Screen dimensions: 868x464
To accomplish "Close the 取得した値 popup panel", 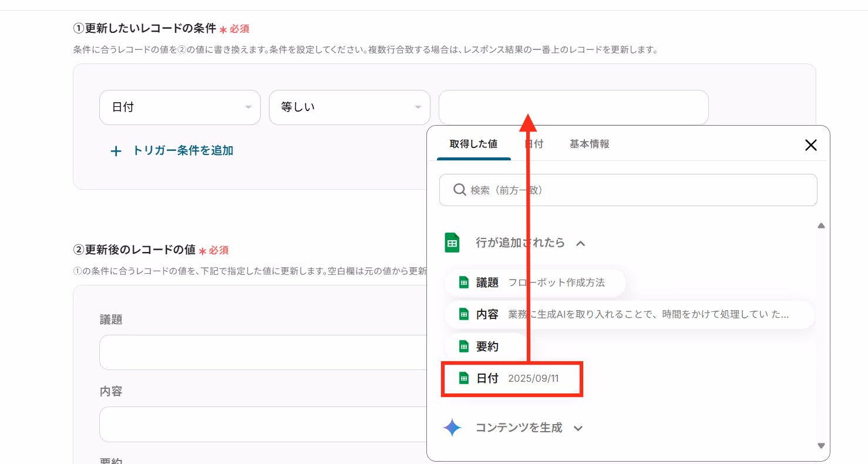I will click(810, 145).
